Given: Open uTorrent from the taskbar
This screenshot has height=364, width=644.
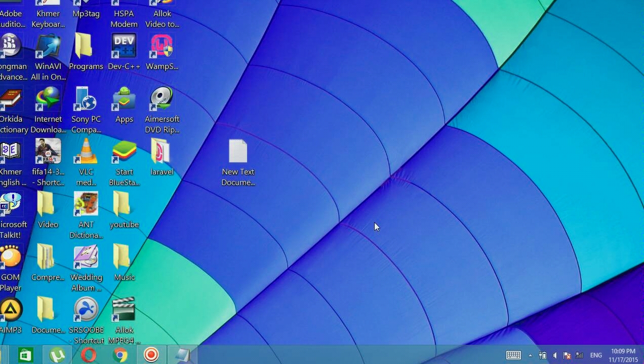Looking at the screenshot, I should 57,355.
